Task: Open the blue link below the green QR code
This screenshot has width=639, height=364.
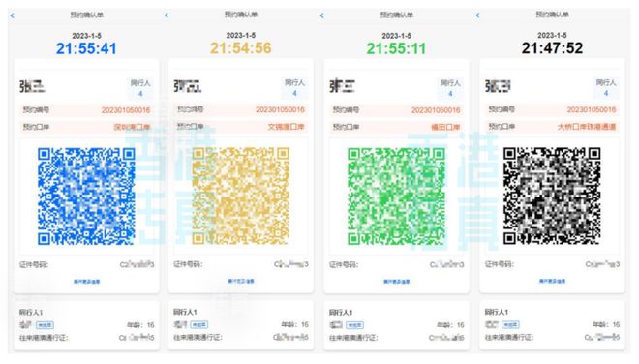Action: [x=396, y=282]
